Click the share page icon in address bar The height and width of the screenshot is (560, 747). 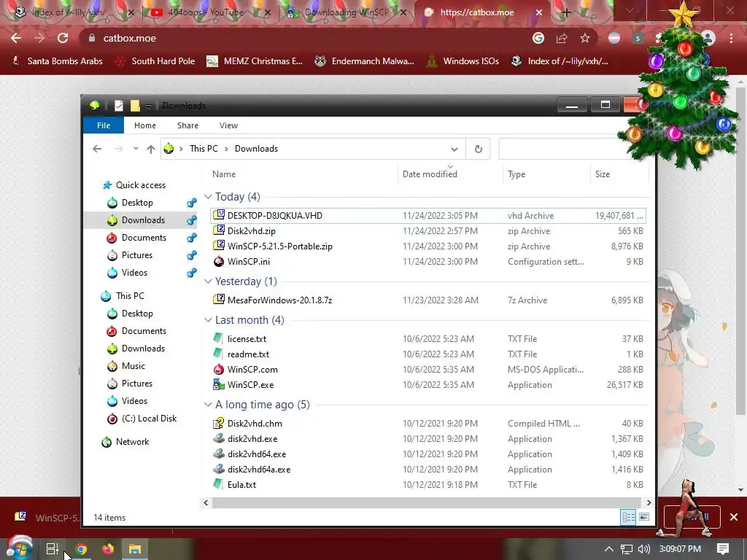[562, 38]
